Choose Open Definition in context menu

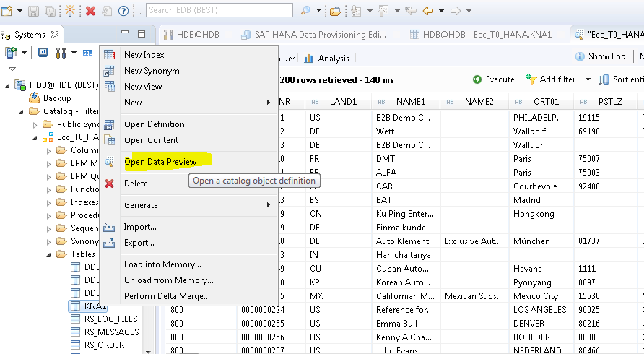pos(189,124)
